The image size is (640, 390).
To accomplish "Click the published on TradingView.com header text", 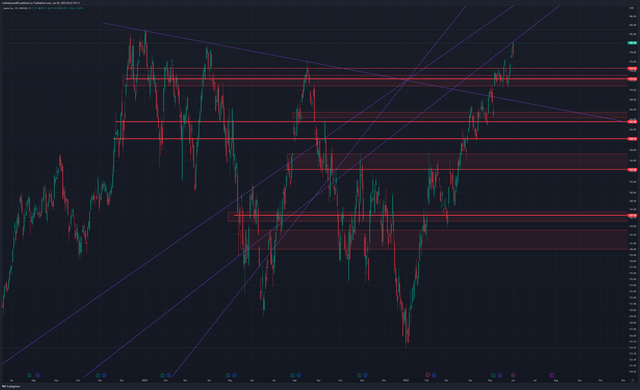I will pos(41,3).
